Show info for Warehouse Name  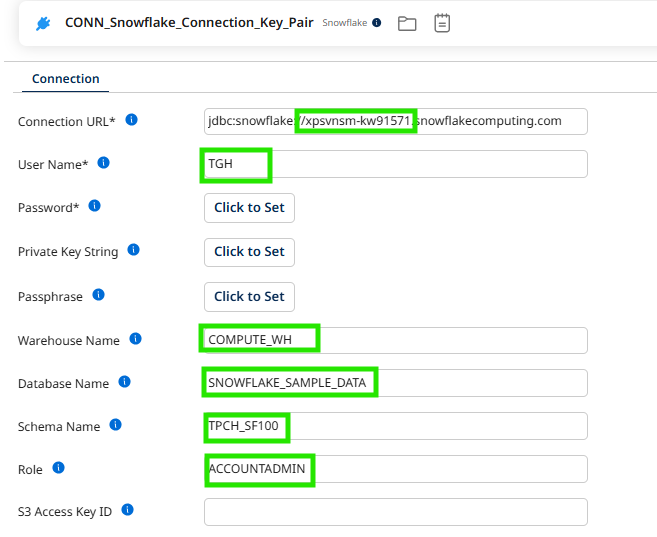tap(135, 338)
